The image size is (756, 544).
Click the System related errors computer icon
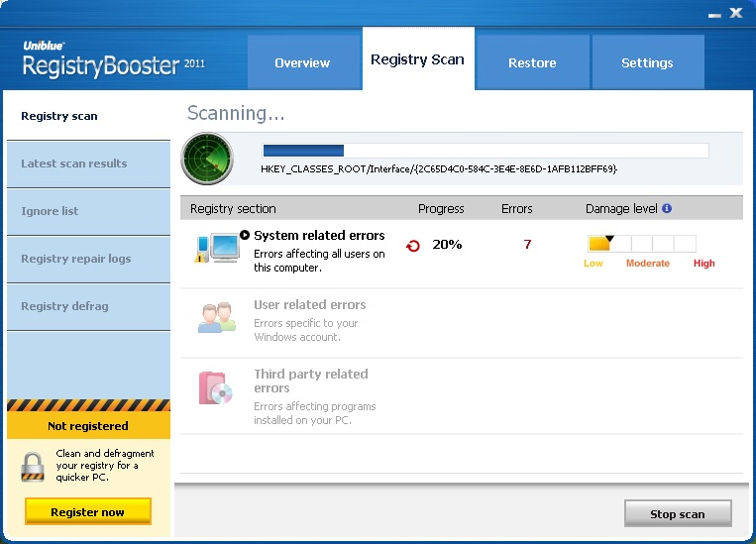217,248
